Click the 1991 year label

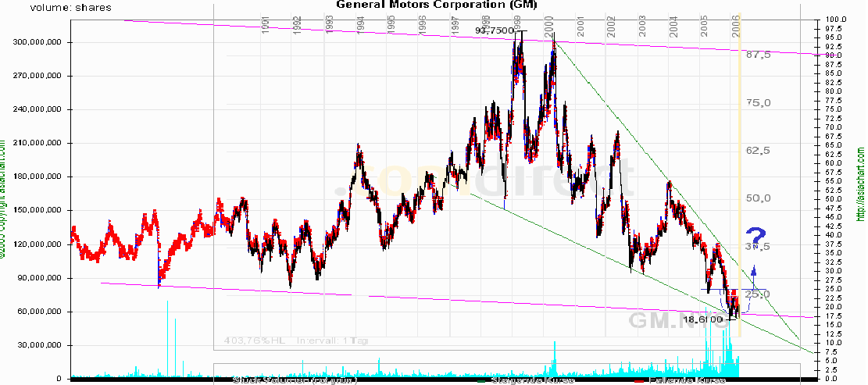pyautogui.click(x=266, y=24)
